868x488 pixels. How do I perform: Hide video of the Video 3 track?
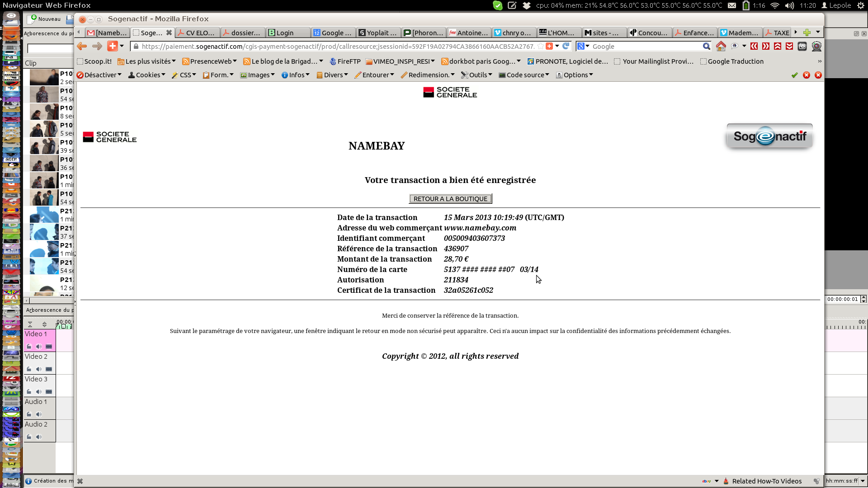tap(49, 392)
